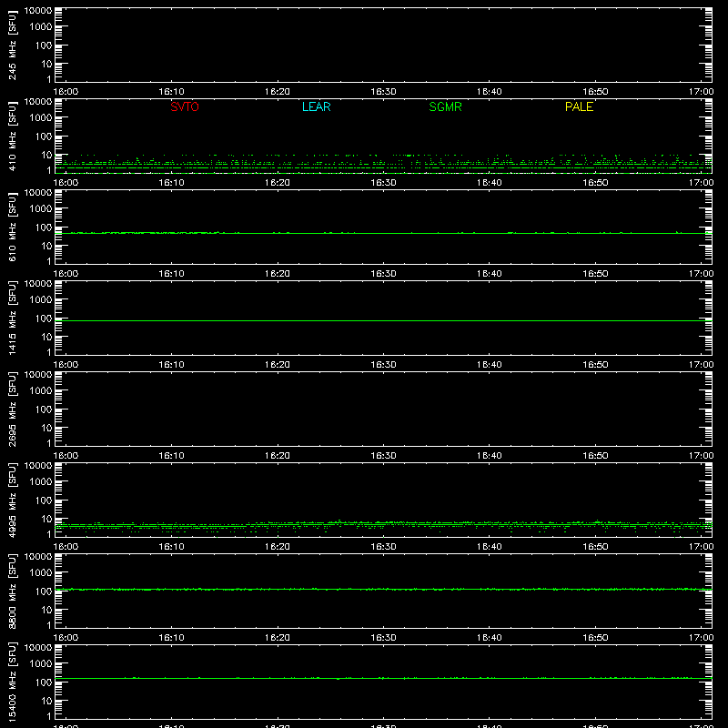This screenshot has height=728, width=728.
Task: Click the 100 tick value on 1415 MHz plot
Action: 44,318
